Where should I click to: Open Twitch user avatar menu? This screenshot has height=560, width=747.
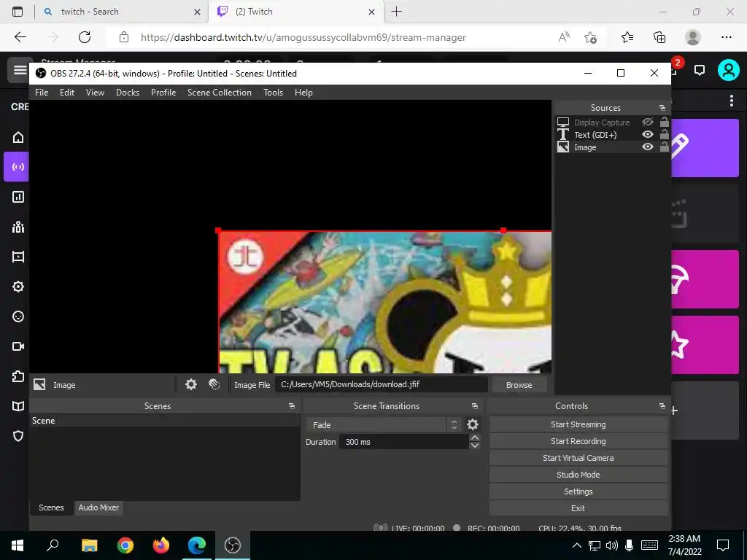[729, 70]
